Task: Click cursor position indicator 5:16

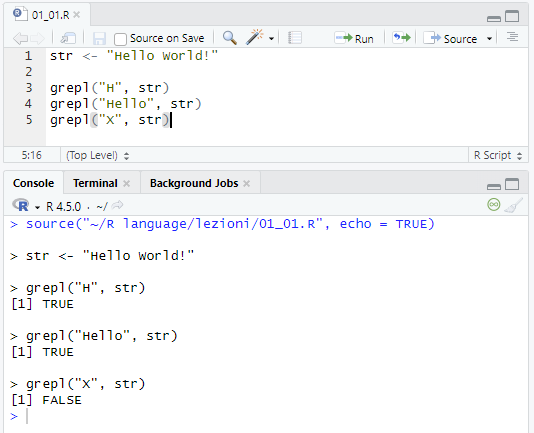Action: click(x=32, y=155)
